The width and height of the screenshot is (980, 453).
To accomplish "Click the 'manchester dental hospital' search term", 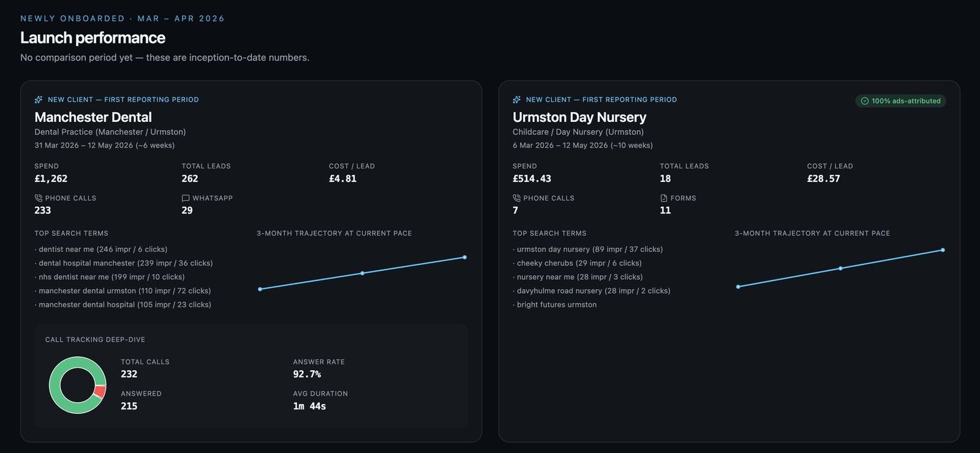I will 123,304.
